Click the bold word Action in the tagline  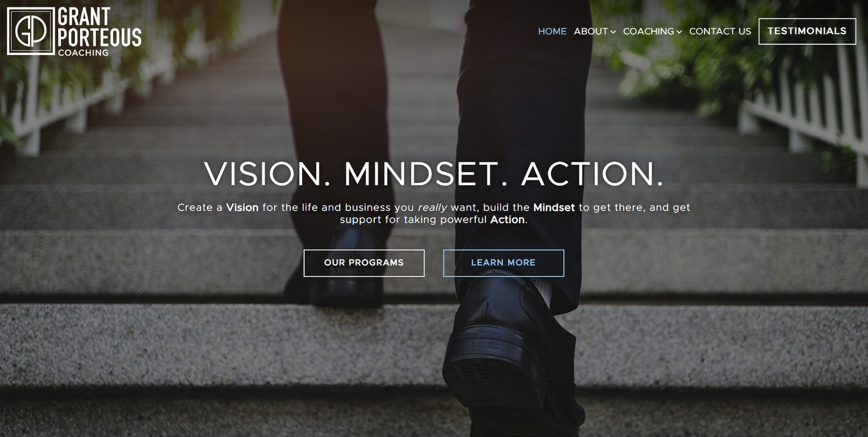tap(507, 220)
